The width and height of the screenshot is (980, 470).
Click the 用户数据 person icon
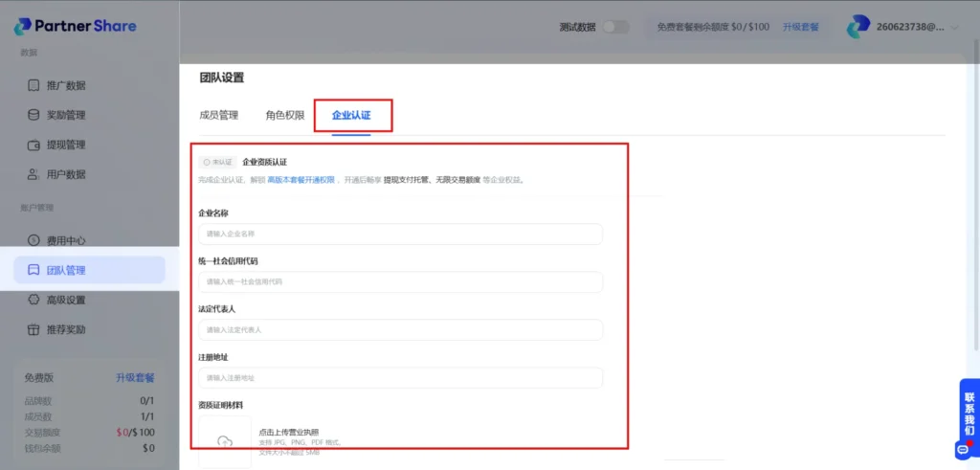(x=34, y=174)
